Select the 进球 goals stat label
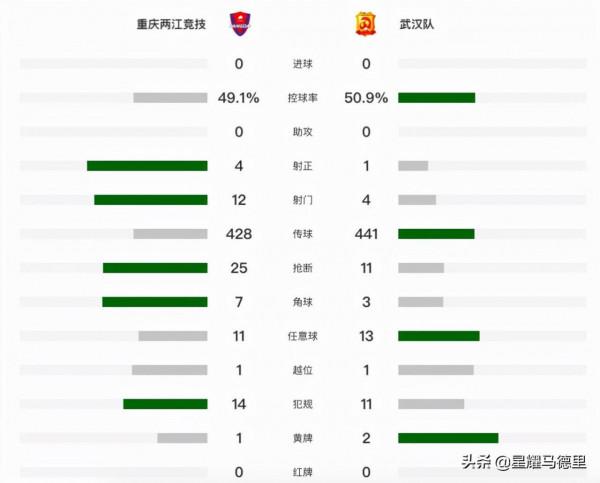The width and height of the screenshot is (600, 483). pos(302,64)
